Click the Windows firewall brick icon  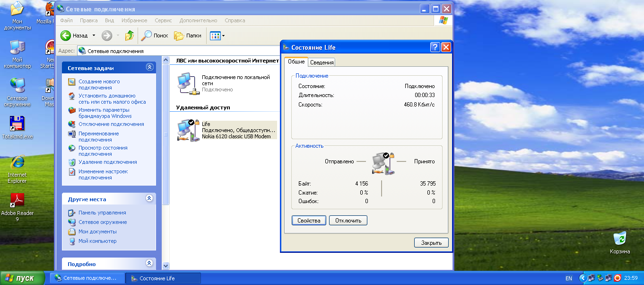pyautogui.click(x=72, y=110)
